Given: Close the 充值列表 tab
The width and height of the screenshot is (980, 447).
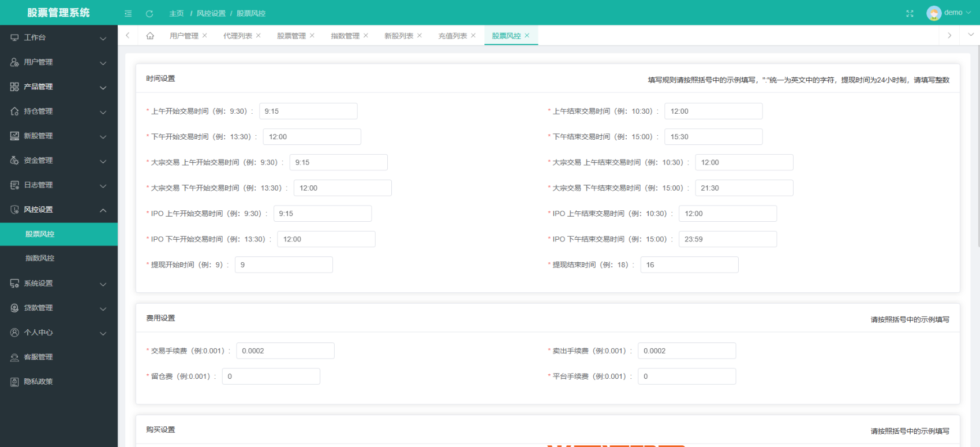Looking at the screenshot, I should click(x=473, y=36).
